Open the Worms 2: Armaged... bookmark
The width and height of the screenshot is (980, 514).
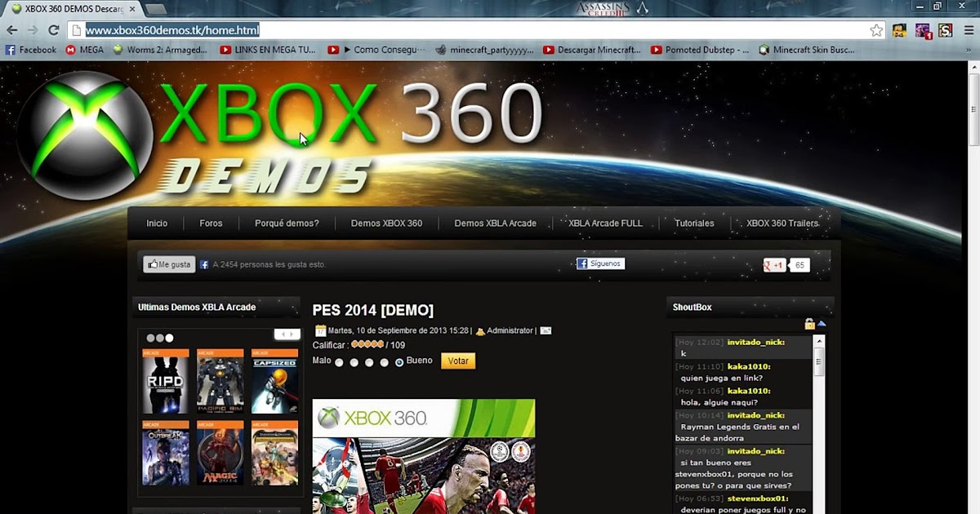160,50
